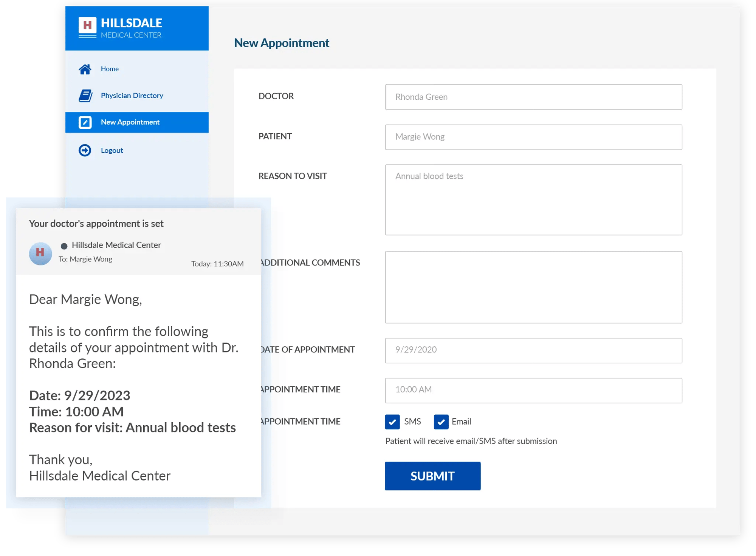The height and width of the screenshot is (556, 756).
Task: Select New Appointment sidebar item
Action: point(137,122)
